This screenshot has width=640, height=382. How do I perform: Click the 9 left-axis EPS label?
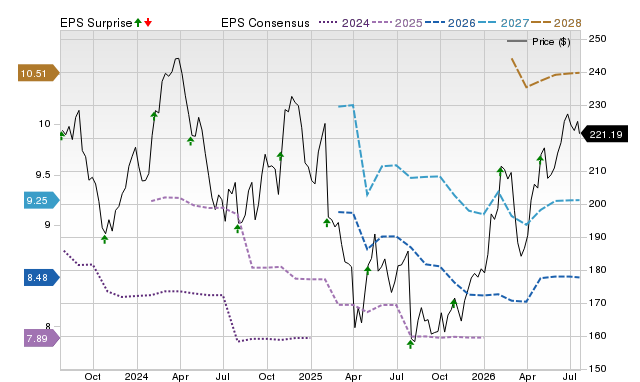point(48,225)
